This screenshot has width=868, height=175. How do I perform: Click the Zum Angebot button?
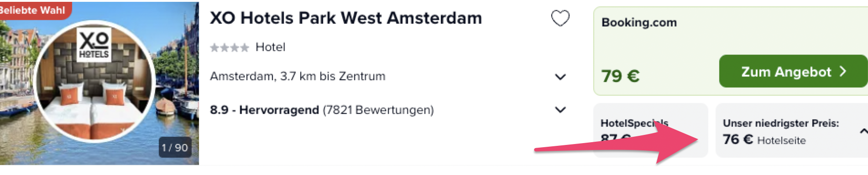click(793, 71)
